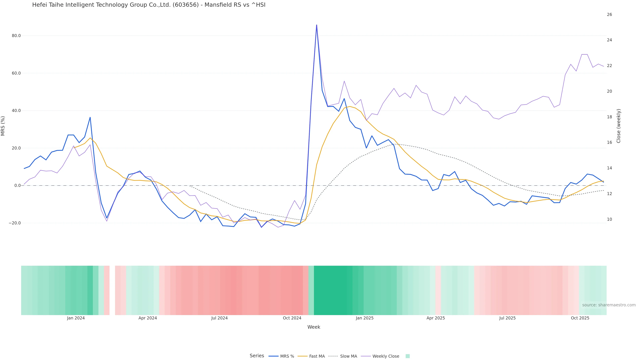Click the blue MRS % legend line icon
Image resolution: width=644 pixels, height=362 pixels.
pyautogui.click(x=274, y=356)
